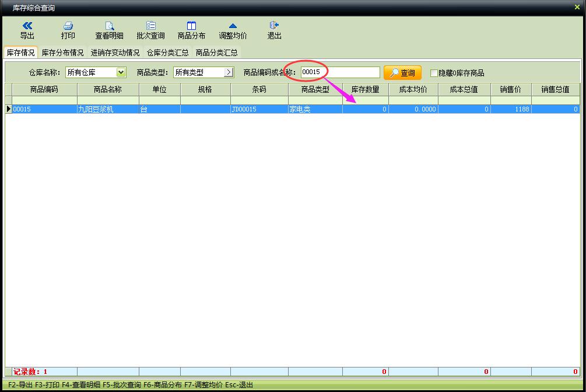Open 批次查询 batch query icon
The image size is (586, 392).
click(x=150, y=26)
